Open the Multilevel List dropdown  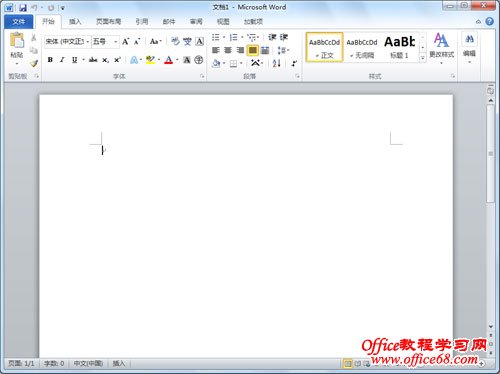click(253, 37)
